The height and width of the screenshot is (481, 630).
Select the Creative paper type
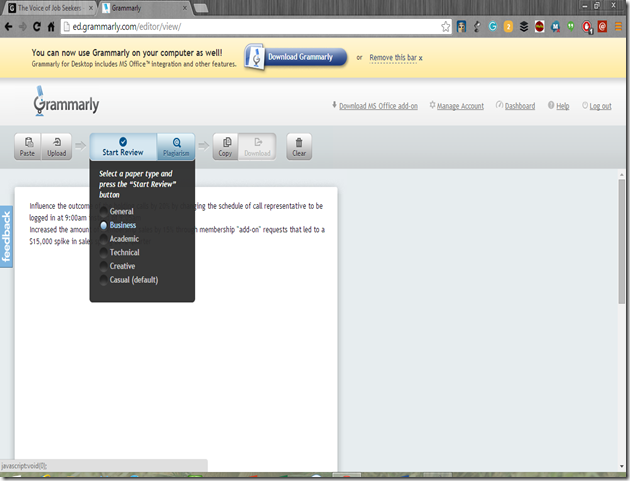pyautogui.click(x=118, y=266)
